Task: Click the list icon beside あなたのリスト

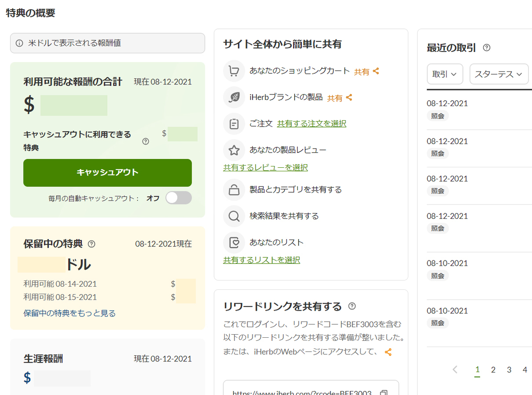Action: coord(234,242)
